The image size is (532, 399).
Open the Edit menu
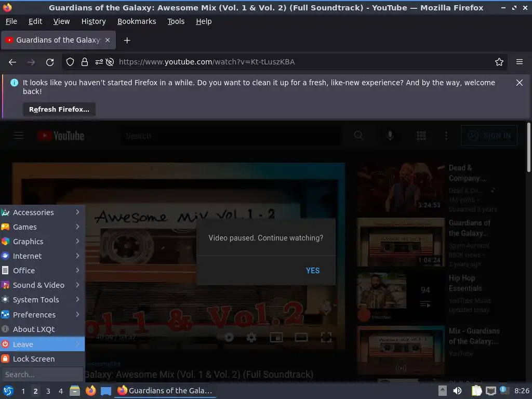35,21
